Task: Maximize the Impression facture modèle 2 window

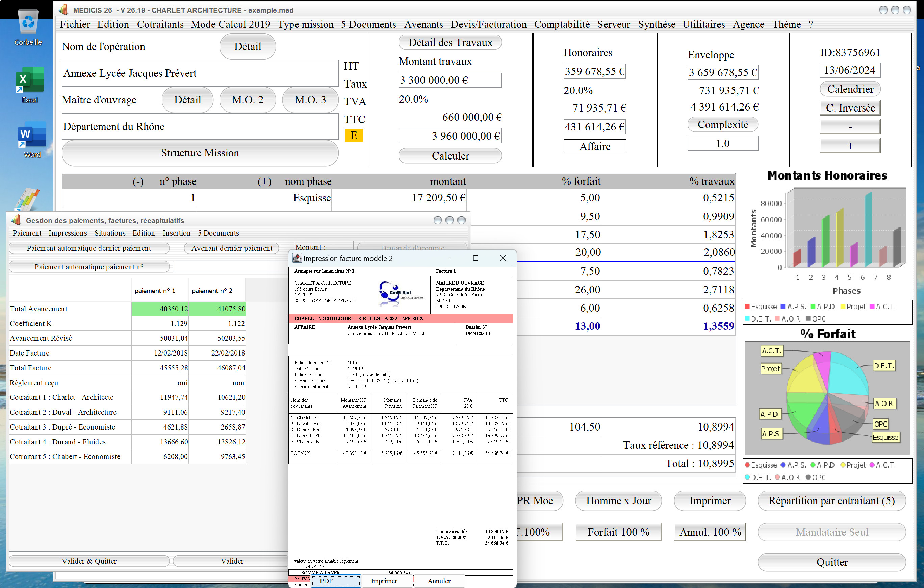Action: coord(476,258)
